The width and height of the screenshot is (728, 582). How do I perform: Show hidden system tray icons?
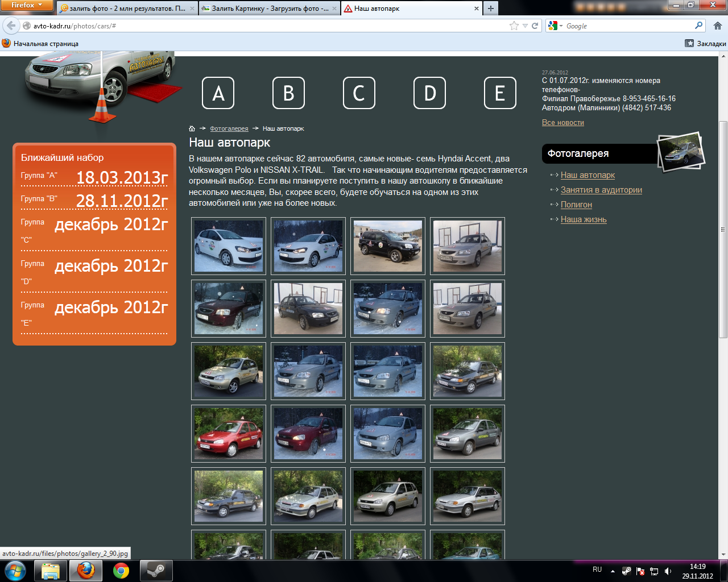point(613,571)
